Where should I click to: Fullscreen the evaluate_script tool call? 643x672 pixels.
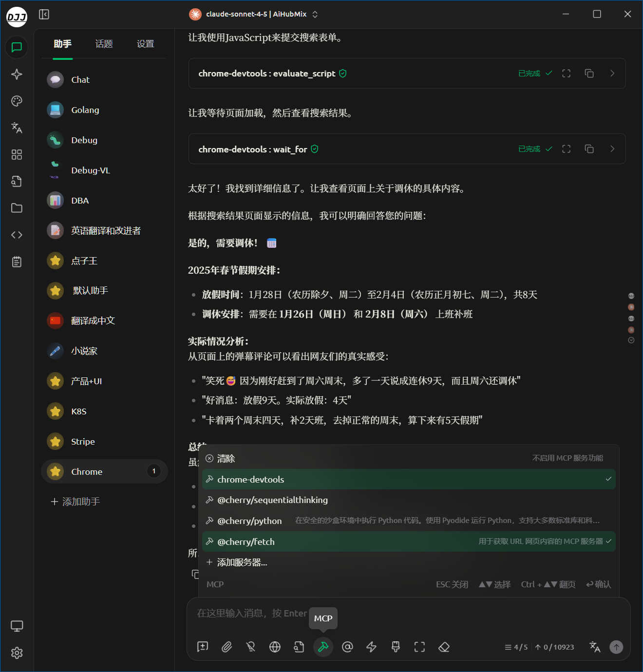point(566,74)
